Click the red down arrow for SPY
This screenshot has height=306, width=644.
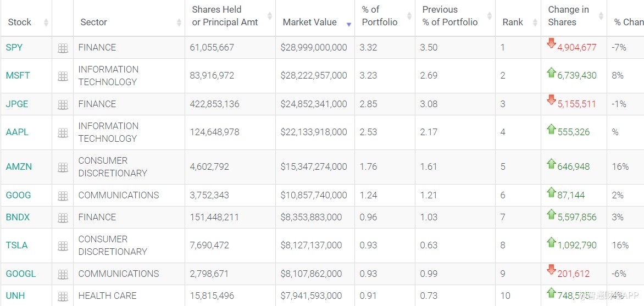[x=551, y=43]
